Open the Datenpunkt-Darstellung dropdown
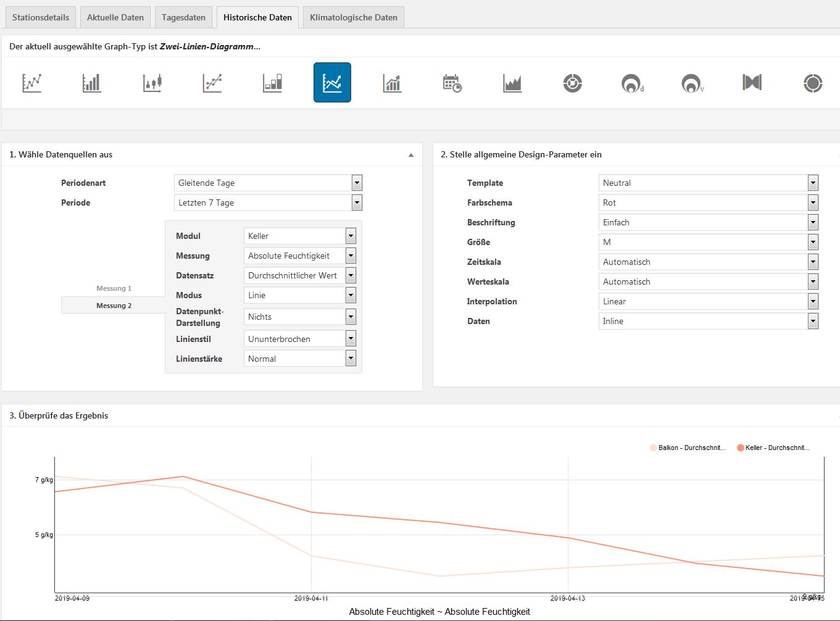 point(300,317)
